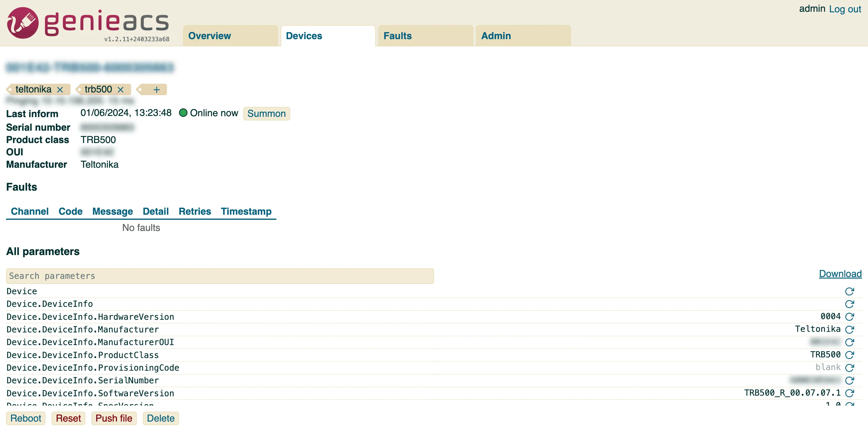Refresh the Device.DeviceInfo parameter

point(850,304)
